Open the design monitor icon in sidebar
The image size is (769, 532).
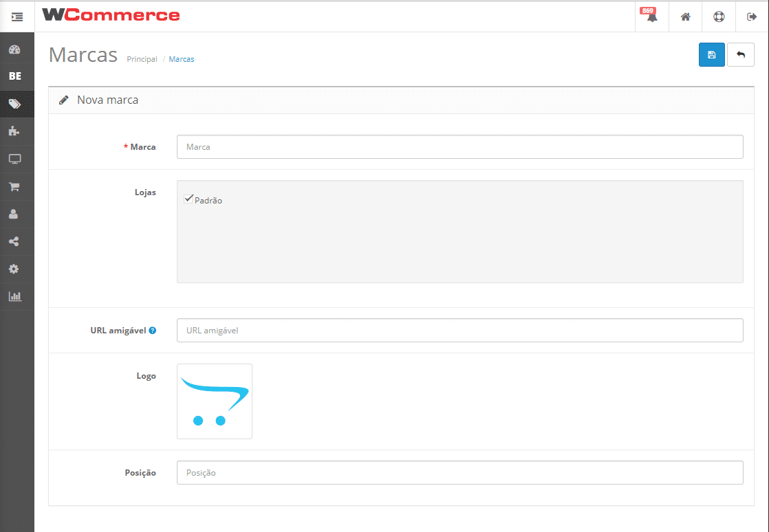[14, 159]
